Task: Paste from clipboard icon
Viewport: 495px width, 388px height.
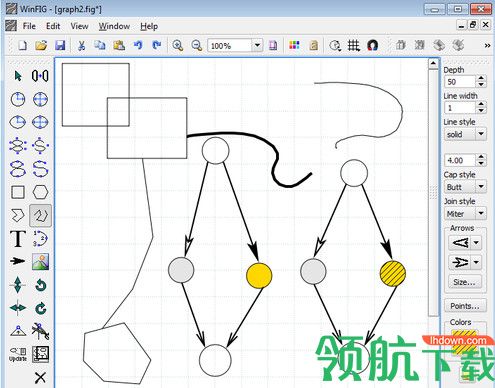Action: pos(119,45)
